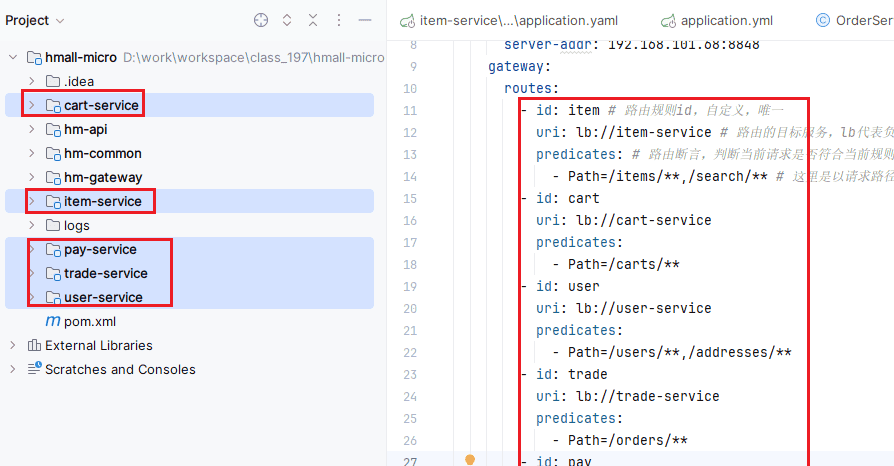Collapse the hmall-micro root folder

pyautogui.click(x=13, y=58)
